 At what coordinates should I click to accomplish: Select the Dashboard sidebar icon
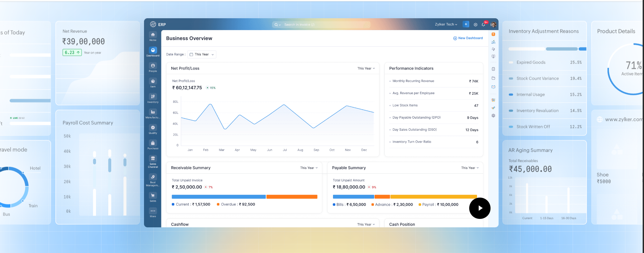pos(153,52)
